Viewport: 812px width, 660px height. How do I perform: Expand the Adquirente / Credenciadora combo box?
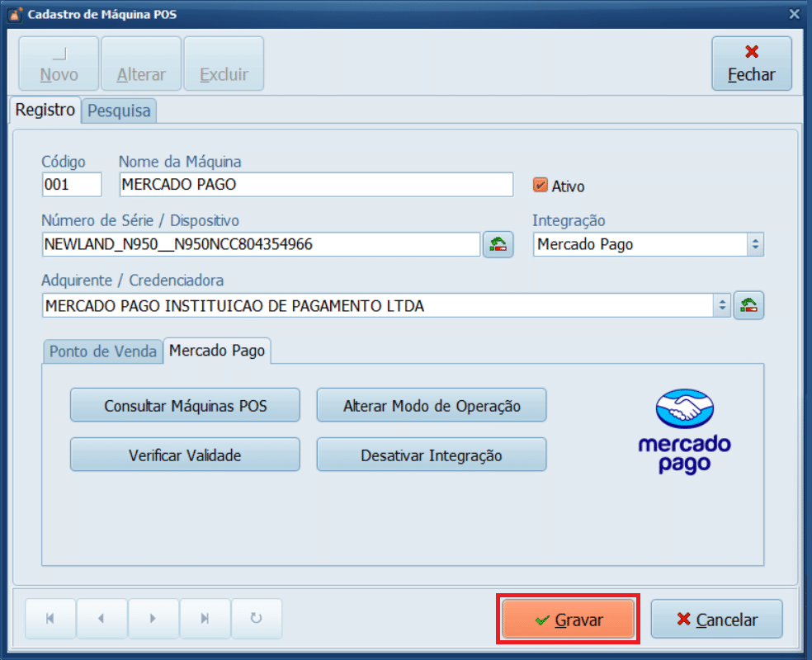(x=722, y=305)
